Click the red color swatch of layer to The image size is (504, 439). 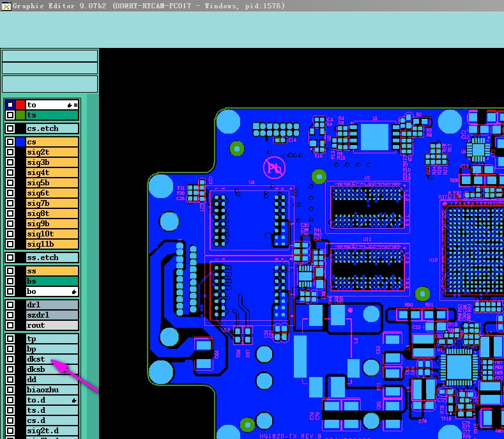pyautogui.click(x=20, y=105)
